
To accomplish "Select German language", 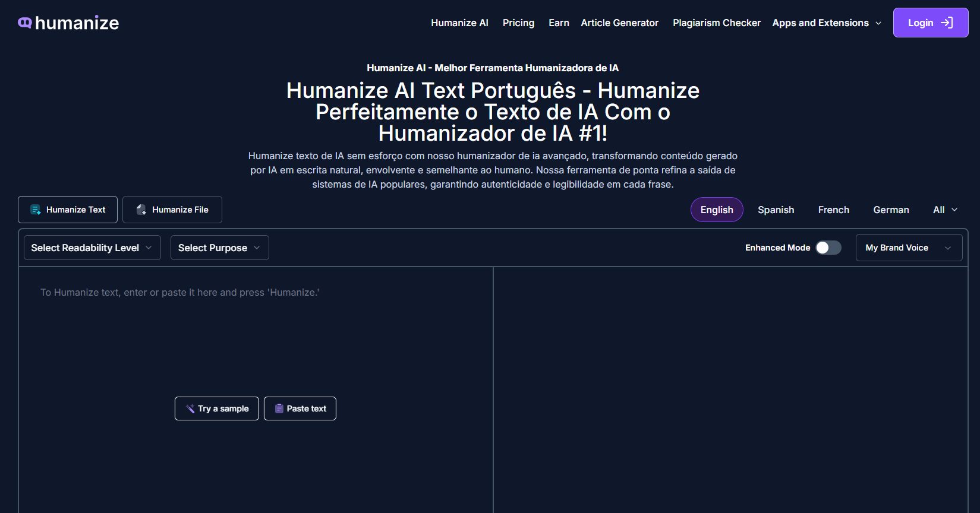I will [x=891, y=210].
